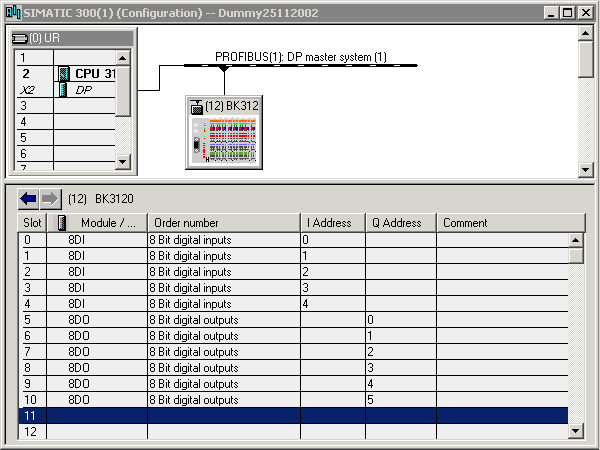The image size is (600, 450).
Task: Select empty slot 12 row
Action: click(293, 432)
